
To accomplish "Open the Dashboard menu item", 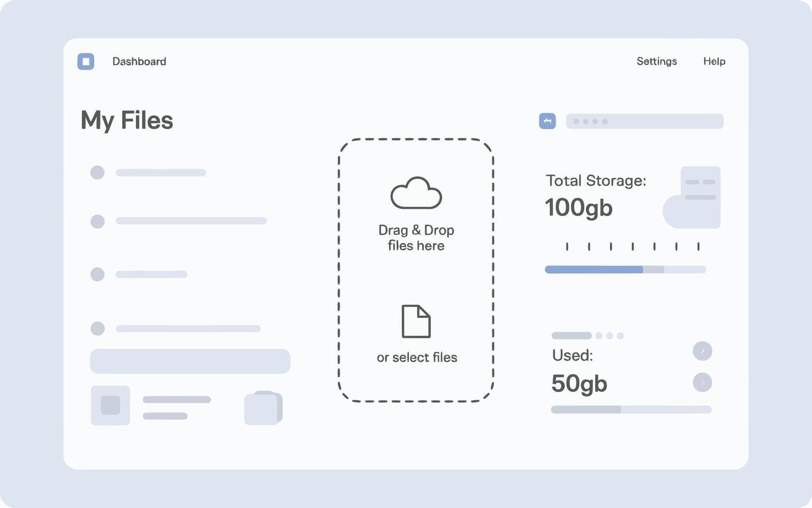I will (139, 61).
